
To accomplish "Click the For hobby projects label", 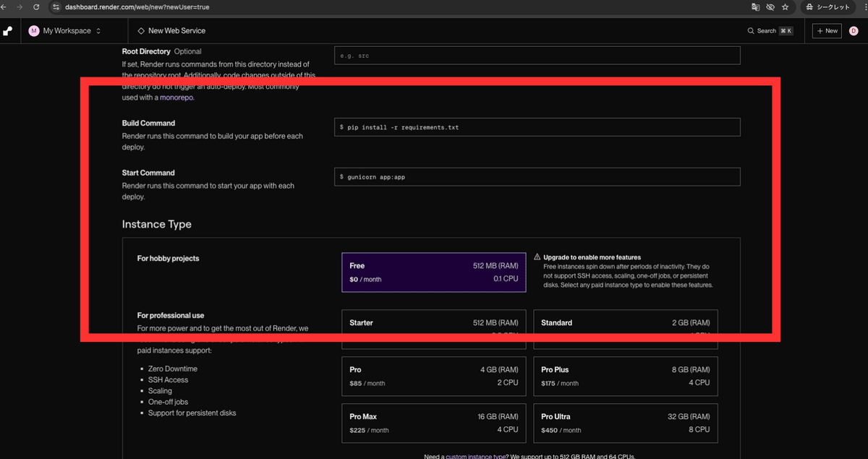I will click(168, 258).
